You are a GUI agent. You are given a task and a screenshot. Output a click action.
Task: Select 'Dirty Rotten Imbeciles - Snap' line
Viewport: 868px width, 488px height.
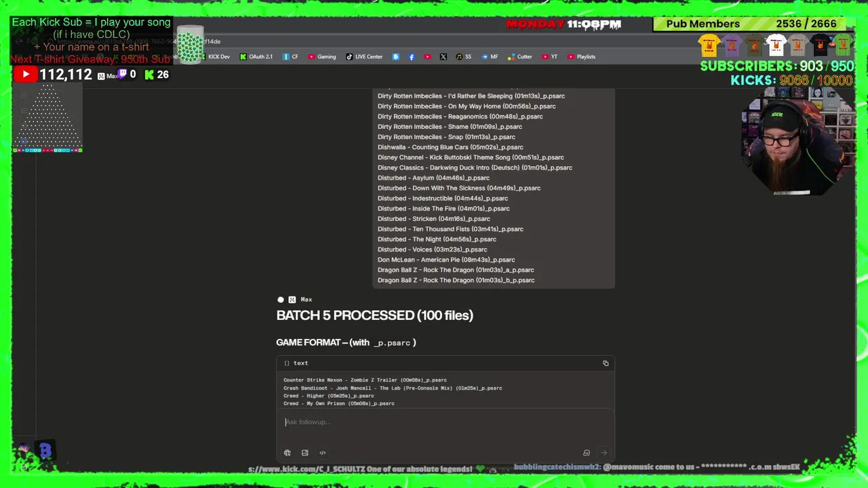pos(446,137)
